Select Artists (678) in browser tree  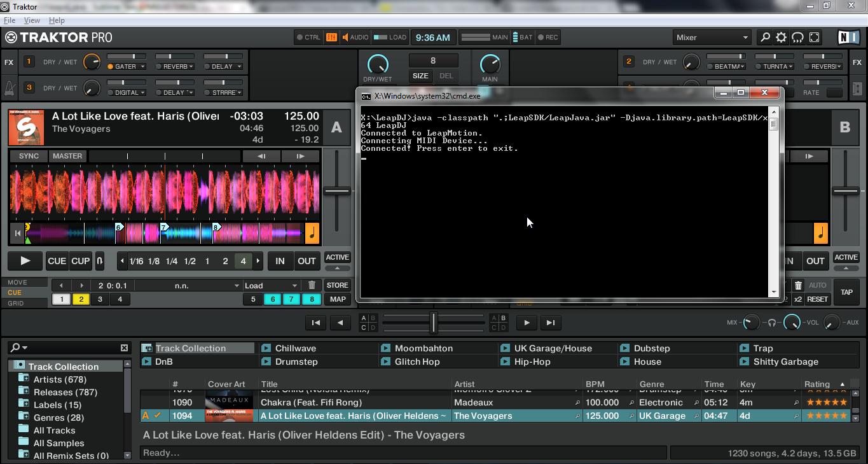coord(60,379)
